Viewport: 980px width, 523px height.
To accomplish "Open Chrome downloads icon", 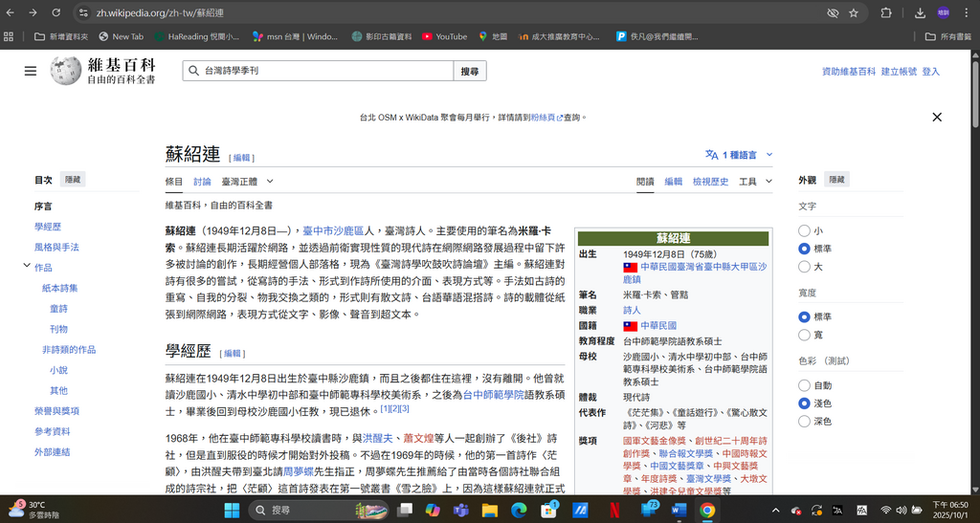I will [x=920, y=12].
